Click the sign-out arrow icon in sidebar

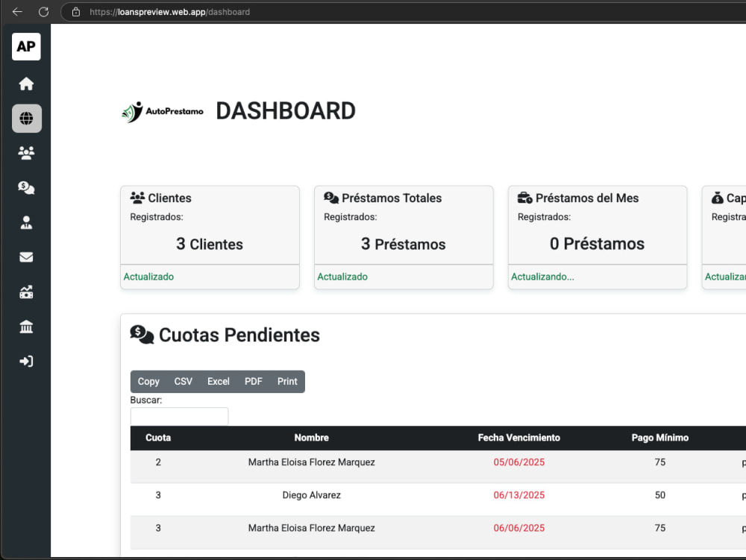click(x=26, y=362)
